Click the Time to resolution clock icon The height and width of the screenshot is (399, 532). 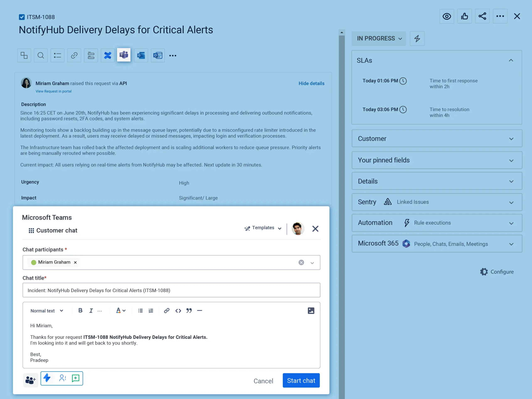(x=403, y=110)
